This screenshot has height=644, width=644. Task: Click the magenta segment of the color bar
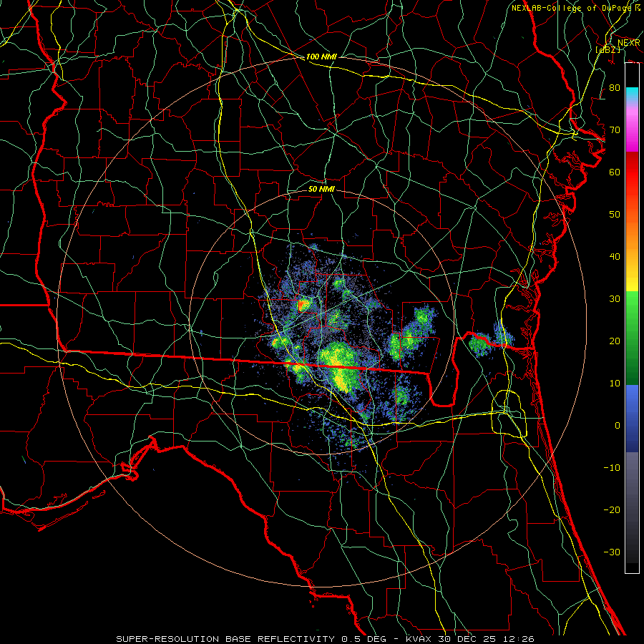click(632, 134)
